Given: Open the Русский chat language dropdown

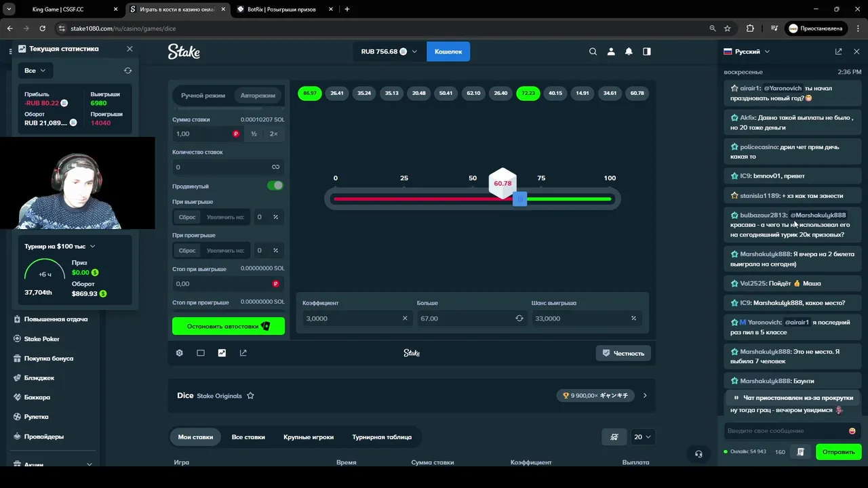Looking at the screenshot, I should coord(747,52).
